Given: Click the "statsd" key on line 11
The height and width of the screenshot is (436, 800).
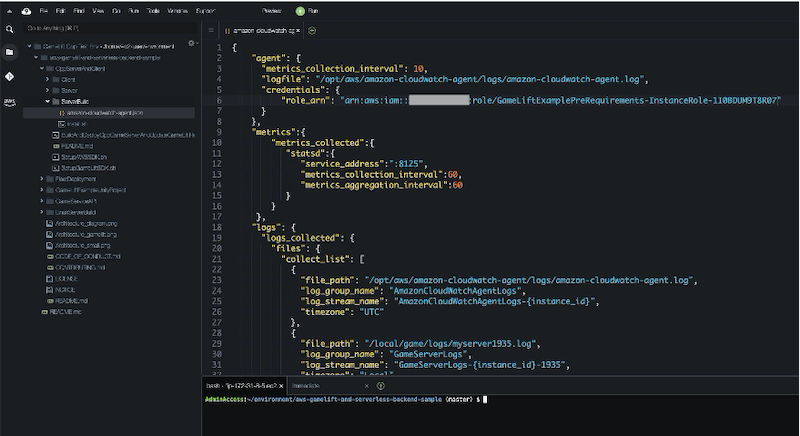Looking at the screenshot, I should point(307,153).
